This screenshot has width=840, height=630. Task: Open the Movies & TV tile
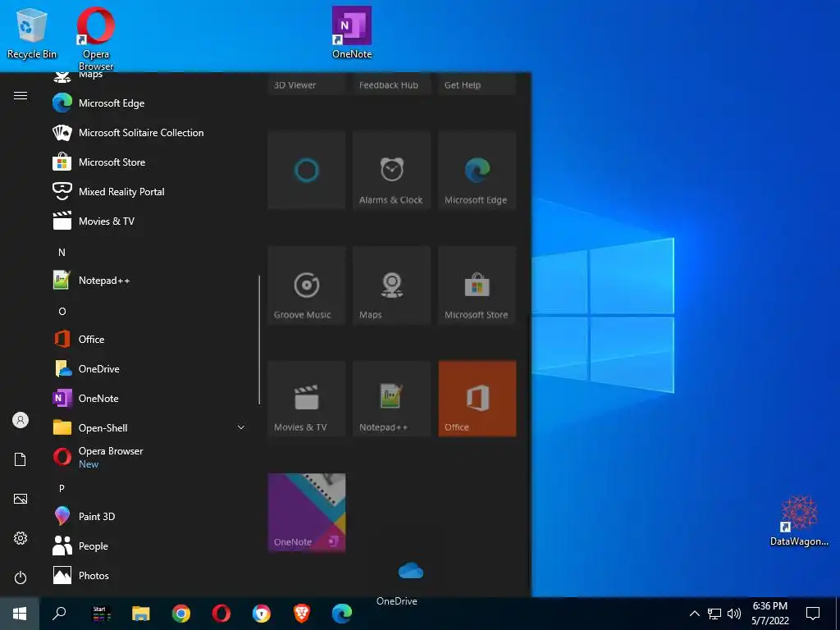tap(307, 399)
